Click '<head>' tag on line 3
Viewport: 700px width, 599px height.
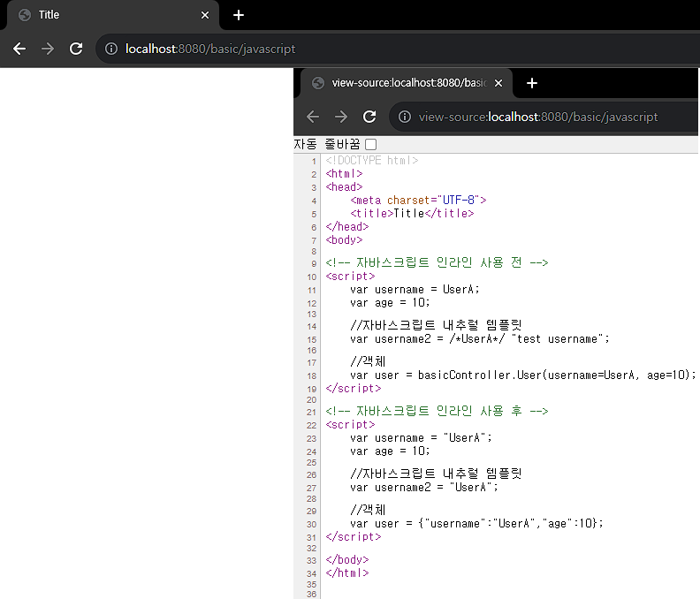point(344,187)
